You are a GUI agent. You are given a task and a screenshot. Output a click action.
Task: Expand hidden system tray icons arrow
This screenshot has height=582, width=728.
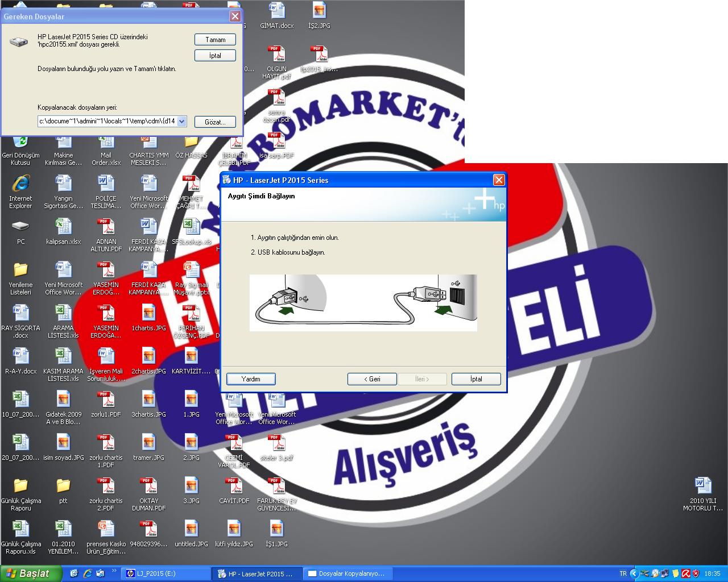[634, 573]
